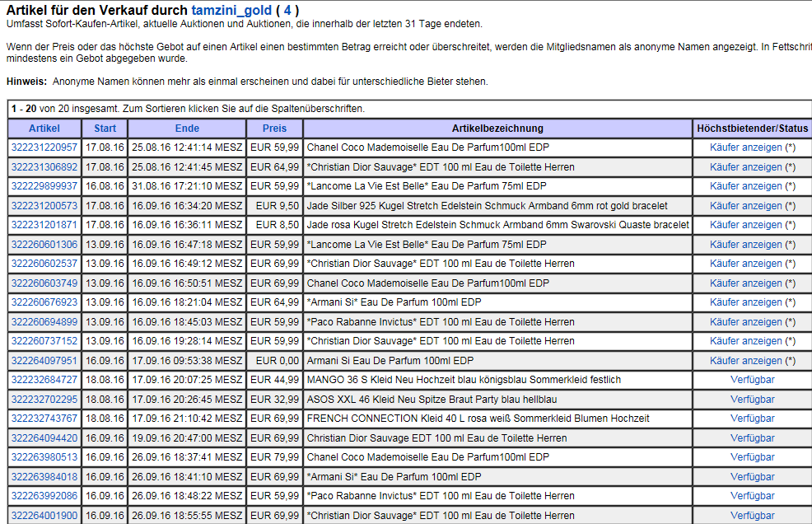Image resolution: width=812 pixels, height=524 pixels.
Task: Select the Jade rosa Kugel bracelet description
Action: click(x=497, y=225)
